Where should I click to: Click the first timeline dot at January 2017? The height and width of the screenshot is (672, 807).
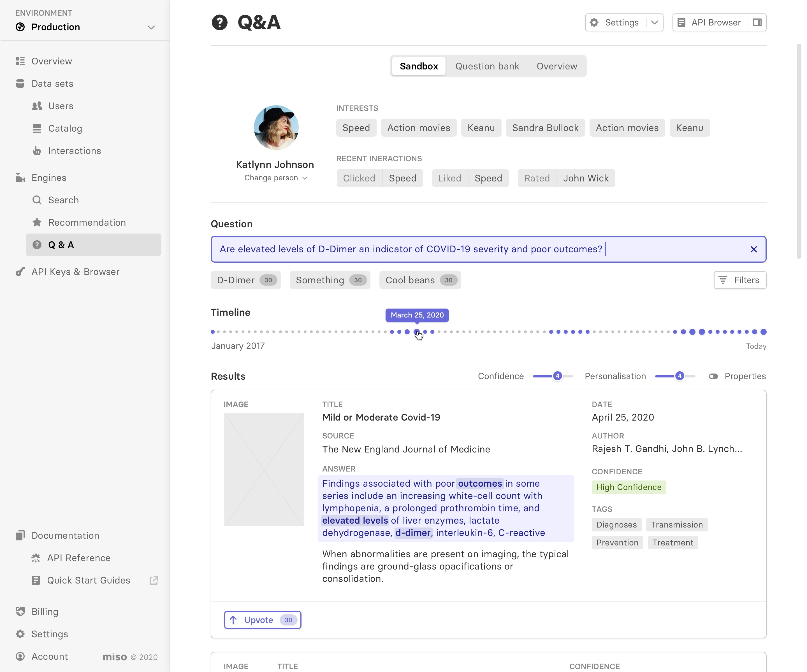212,332
